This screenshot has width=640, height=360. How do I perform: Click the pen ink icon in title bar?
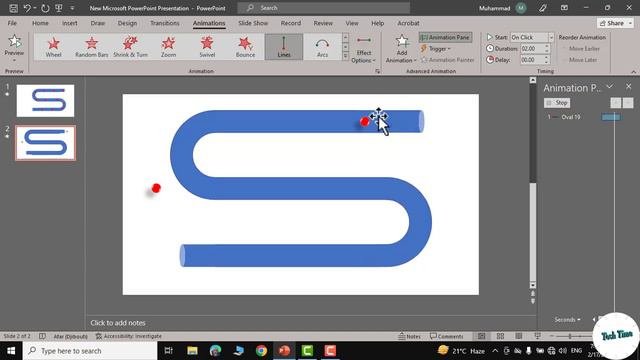click(x=543, y=8)
